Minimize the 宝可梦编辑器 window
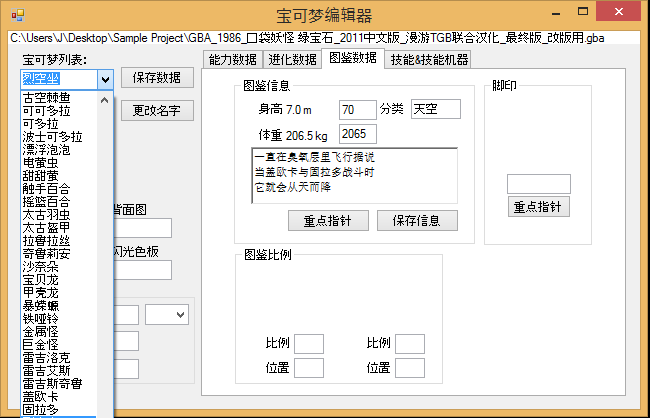This screenshot has height=418, width=650. pos(556,12)
